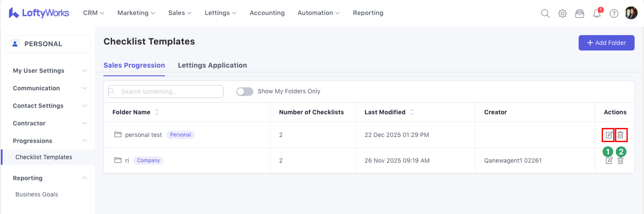This screenshot has width=644, height=214.
Task: Click the Add Folder button
Action: [606, 43]
